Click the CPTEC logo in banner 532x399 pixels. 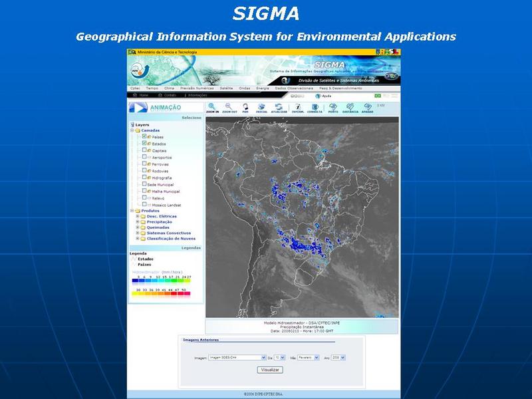(x=391, y=76)
